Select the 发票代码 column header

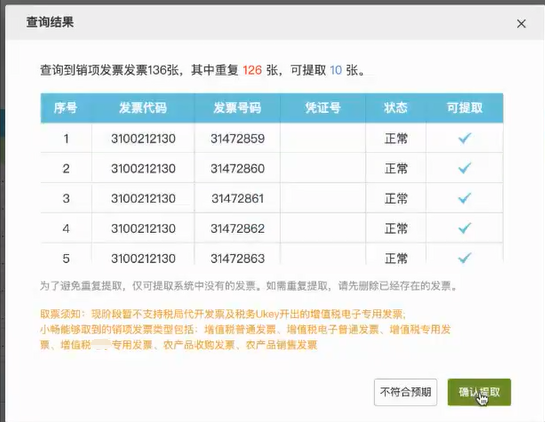pos(143,108)
